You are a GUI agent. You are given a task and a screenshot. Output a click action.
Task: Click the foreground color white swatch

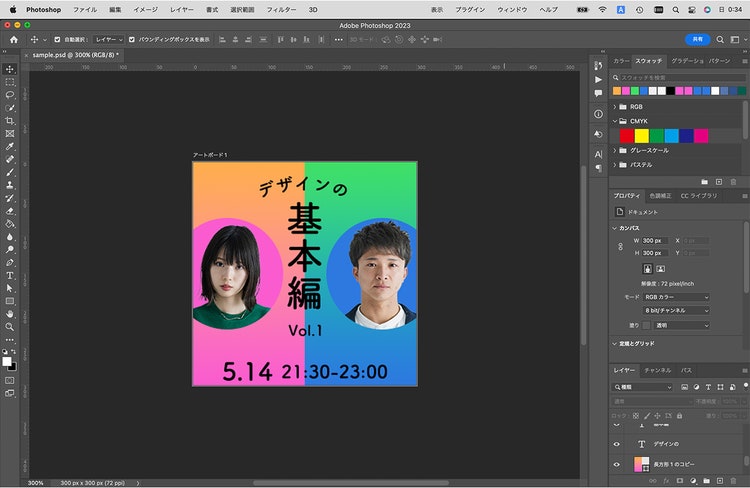(7, 362)
